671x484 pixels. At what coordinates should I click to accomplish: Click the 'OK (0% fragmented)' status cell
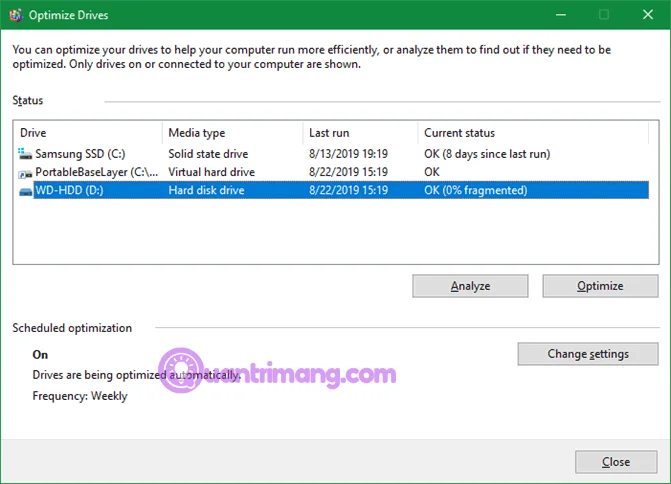tap(475, 190)
